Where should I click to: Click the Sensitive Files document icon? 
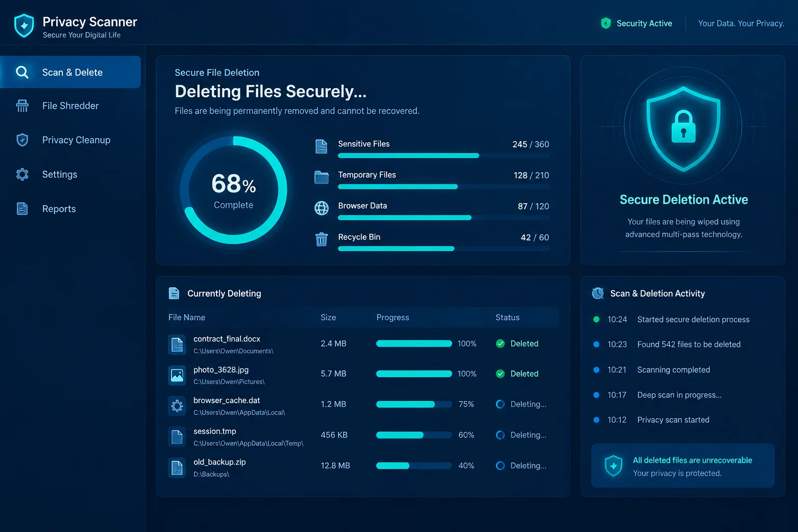pyautogui.click(x=322, y=147)
